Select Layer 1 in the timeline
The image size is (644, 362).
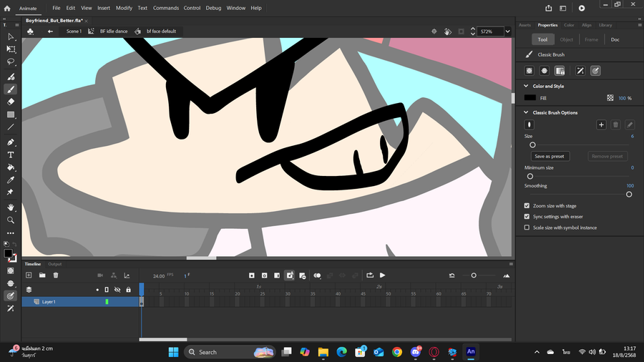pyautogui.click(x=80, y=302)
